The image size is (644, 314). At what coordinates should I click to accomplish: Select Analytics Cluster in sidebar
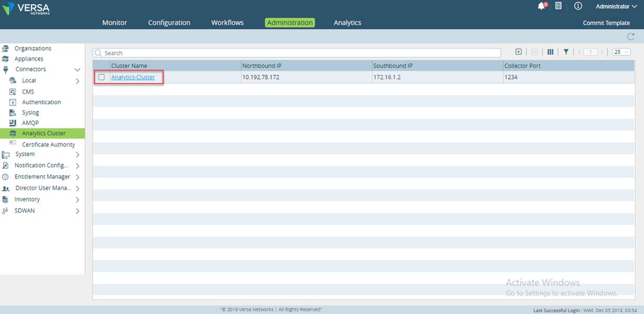42,133
